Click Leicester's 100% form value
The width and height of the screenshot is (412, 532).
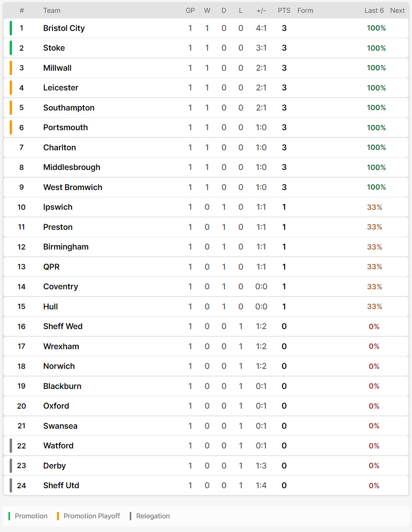(376, 88)
